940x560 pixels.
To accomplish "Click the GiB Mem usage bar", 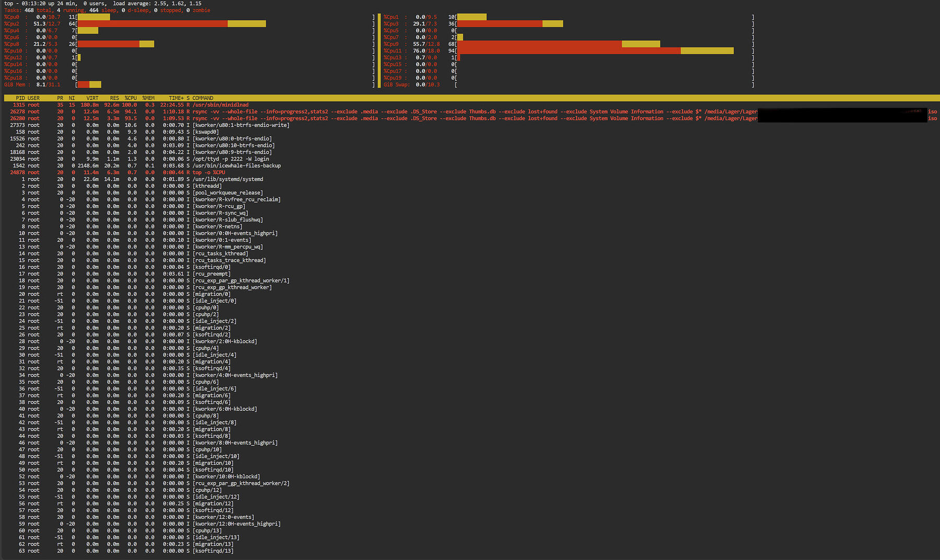I will pyautogui.click(x=89, y=85).
